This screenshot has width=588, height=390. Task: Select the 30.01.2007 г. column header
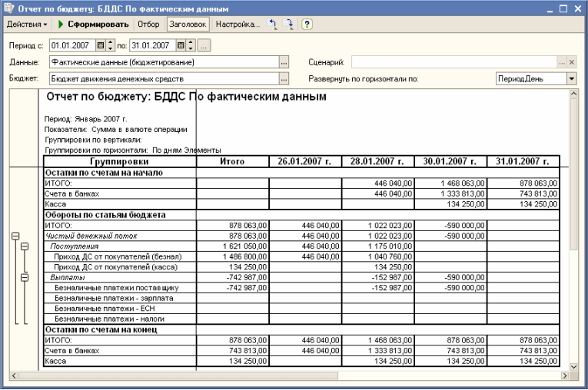(x=450, y=161)
